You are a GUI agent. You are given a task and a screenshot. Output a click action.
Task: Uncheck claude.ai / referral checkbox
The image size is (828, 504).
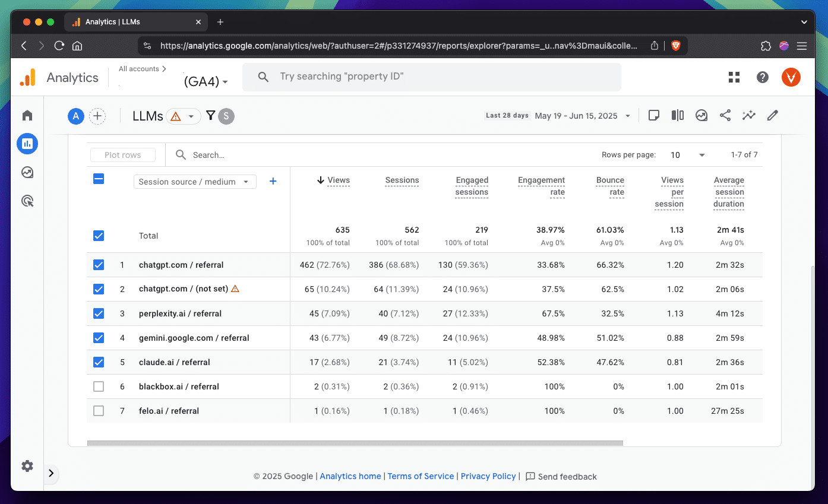(99, 362)
